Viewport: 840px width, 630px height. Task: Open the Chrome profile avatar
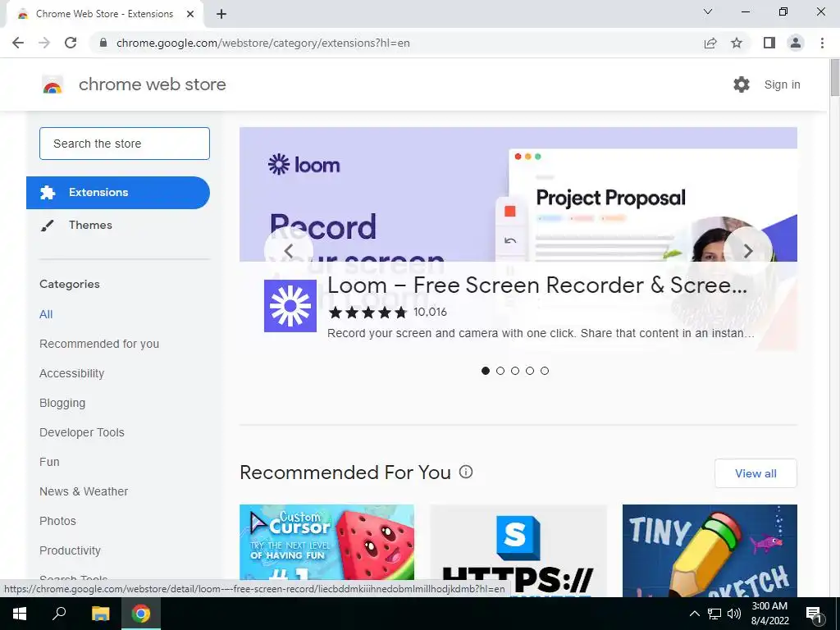(796, 43)
